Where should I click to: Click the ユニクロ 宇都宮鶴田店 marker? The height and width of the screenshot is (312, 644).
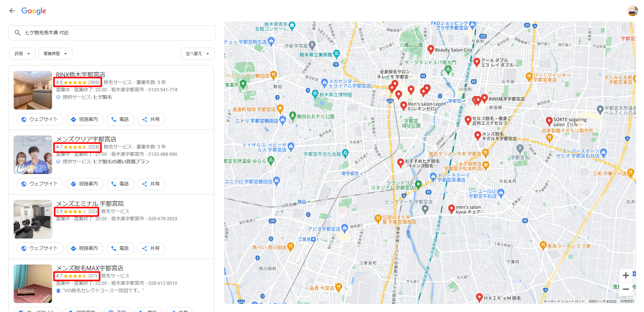click(x=277, y=181)
